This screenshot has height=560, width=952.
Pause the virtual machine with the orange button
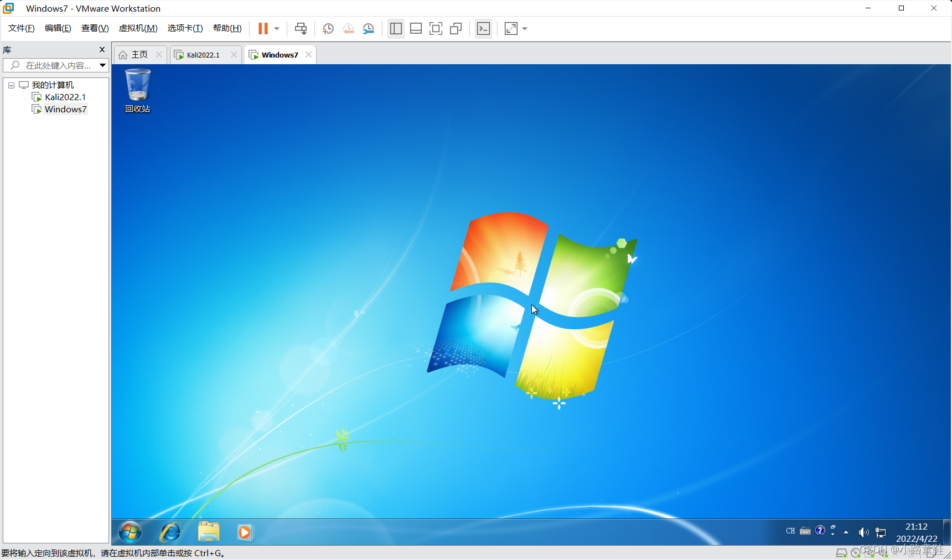coord(263,28)
